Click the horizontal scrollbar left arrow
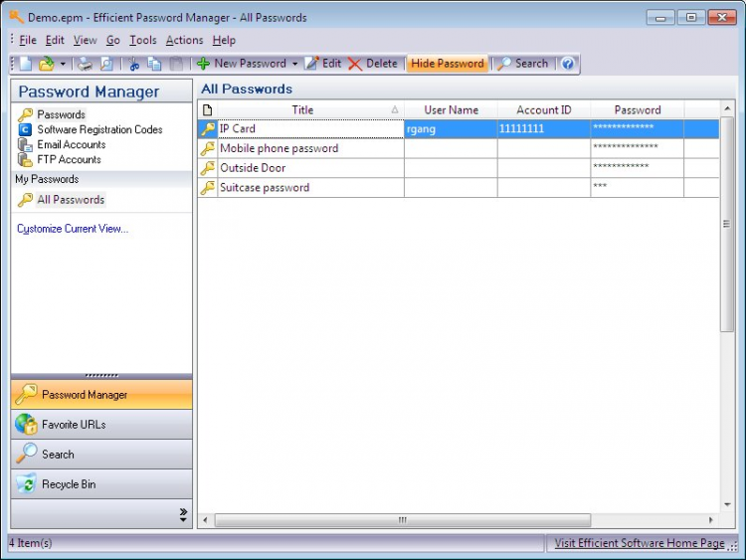Viewport: 746px width, 560px height. (x=205, y=520)
